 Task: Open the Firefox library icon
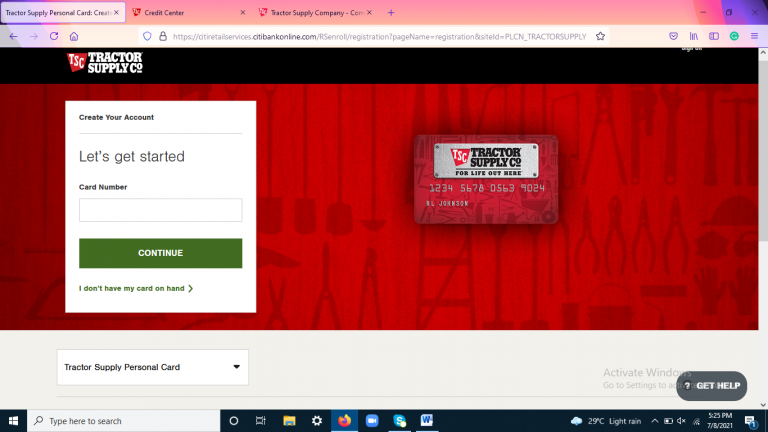coord(694,36)
